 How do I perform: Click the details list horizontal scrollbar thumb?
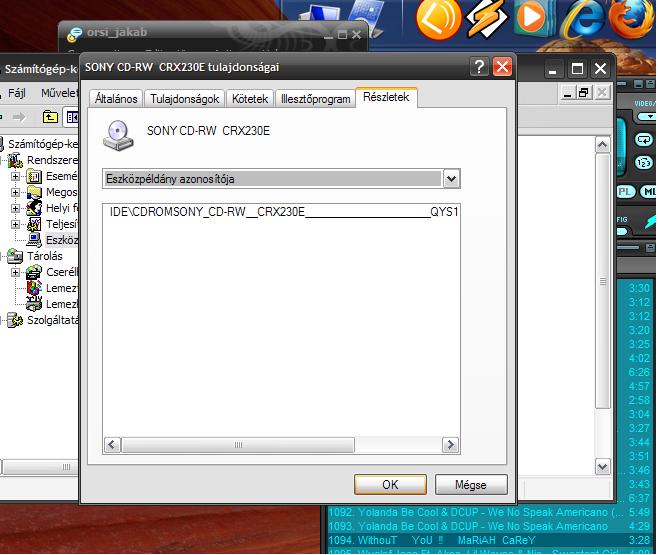pyautogui.click(x=238, y=444)
